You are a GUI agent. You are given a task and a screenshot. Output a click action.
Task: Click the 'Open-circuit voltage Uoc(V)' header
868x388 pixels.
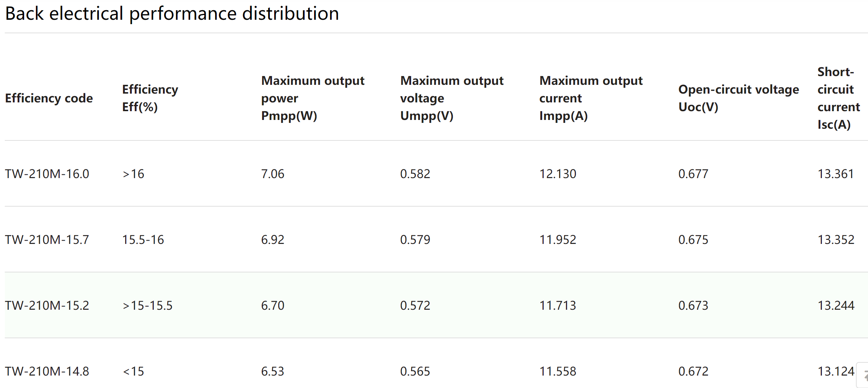pos(738,98)
